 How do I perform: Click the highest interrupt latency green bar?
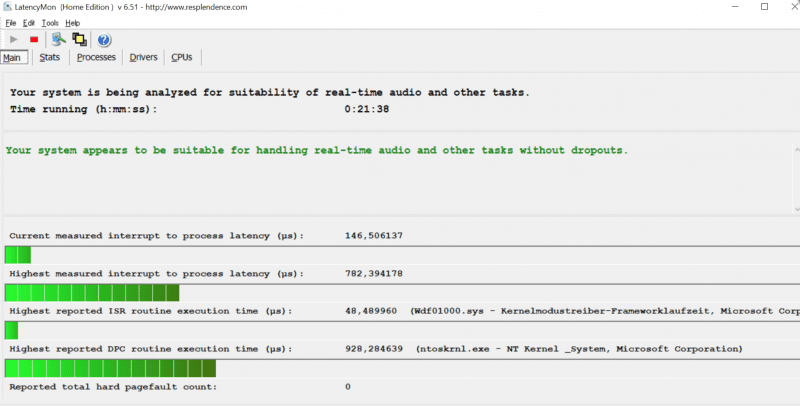tap(92, 293)
